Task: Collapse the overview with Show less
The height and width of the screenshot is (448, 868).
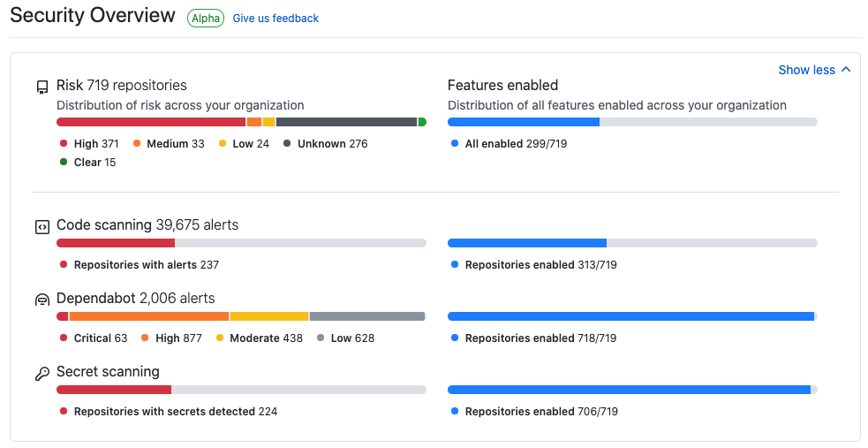Action: [806, 70]
